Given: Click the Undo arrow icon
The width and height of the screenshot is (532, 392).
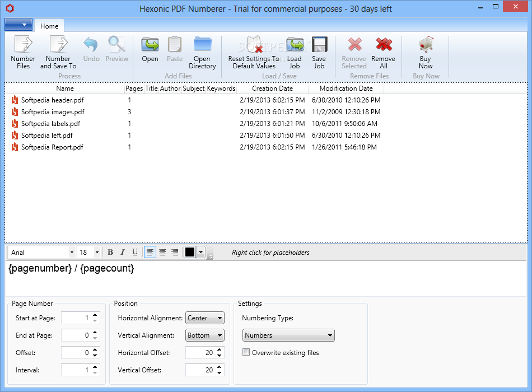Looking at the screenshot, I should pyautogui.click(x=91, y=44).
